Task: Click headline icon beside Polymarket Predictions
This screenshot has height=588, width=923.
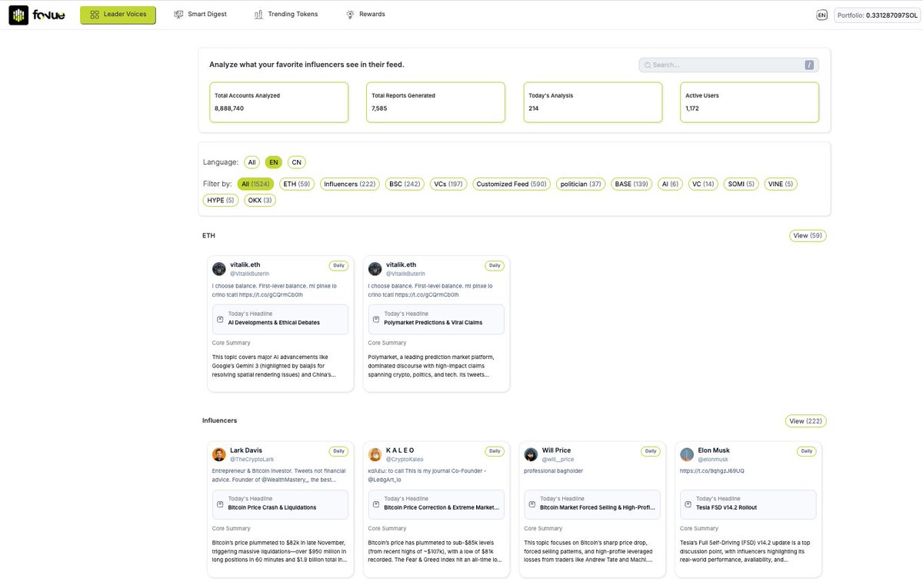Action: point(375,319)
